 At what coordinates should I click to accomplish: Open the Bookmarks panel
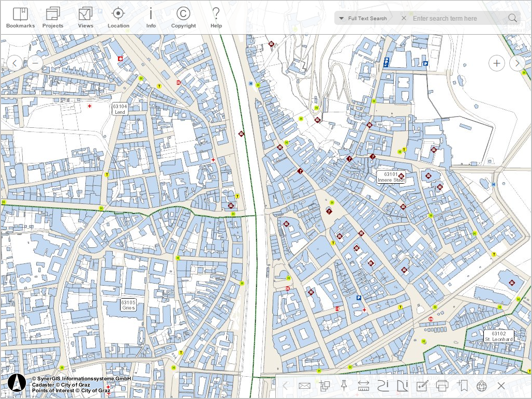(20, 16)
